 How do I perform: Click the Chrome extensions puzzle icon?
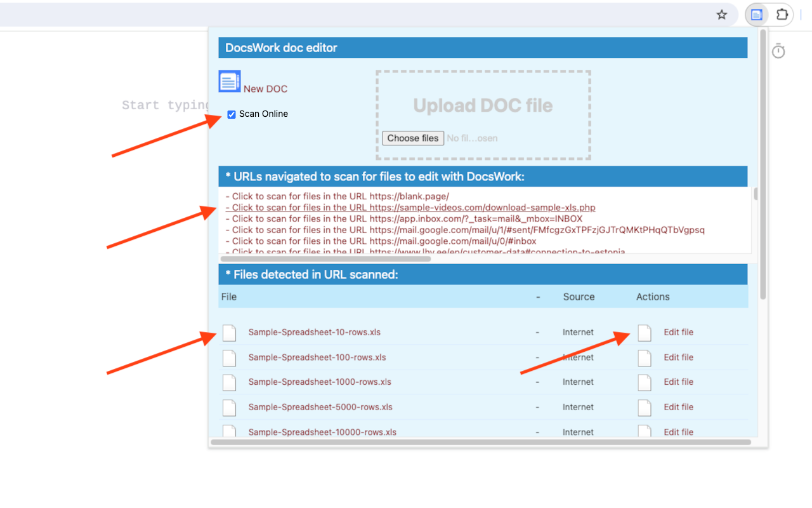point(782,14)
